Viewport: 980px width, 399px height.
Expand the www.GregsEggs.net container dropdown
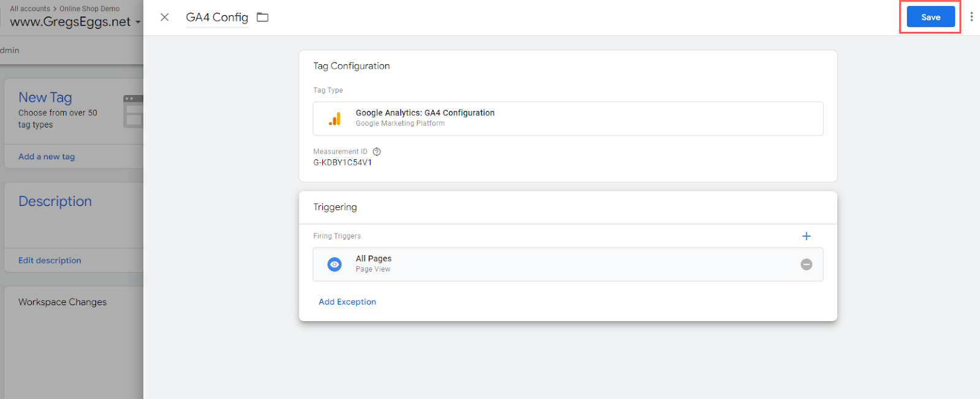click(x=138, y=23)
